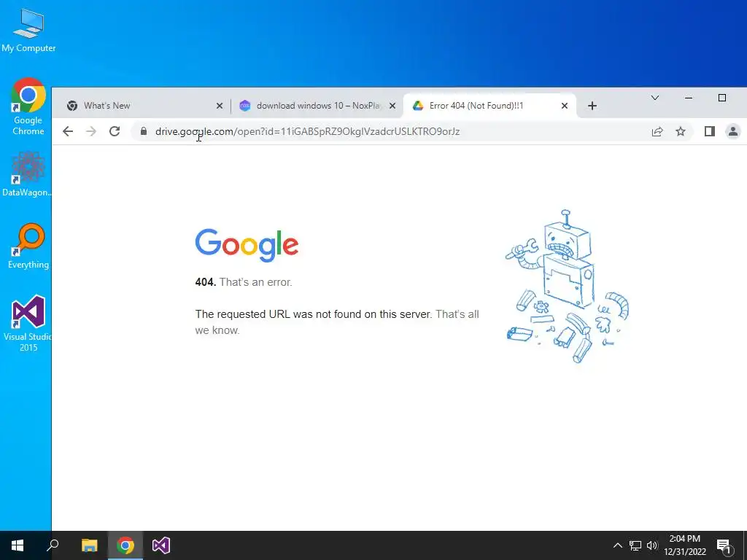This screenshot has width=747, height=560.
Task: Bookmark this tab with star icon
Action: (x=681, y=131)
